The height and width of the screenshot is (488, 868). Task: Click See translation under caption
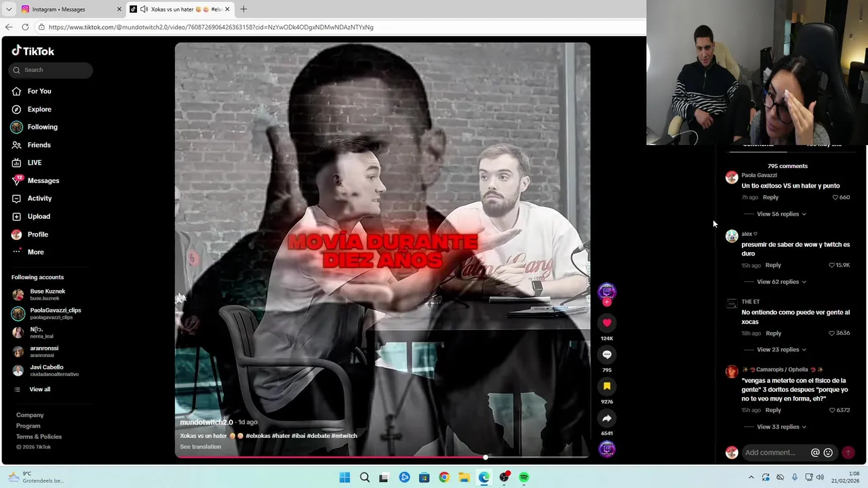tap(200, 447)
